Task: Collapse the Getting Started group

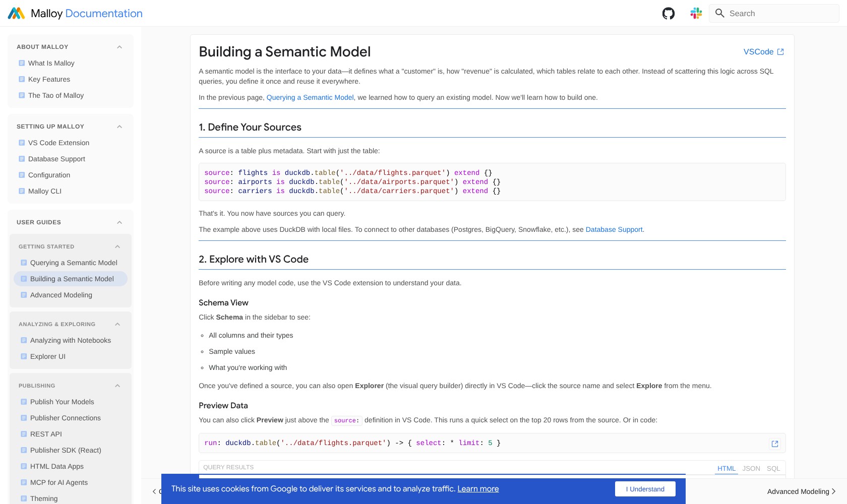Action: coord(117,246)
